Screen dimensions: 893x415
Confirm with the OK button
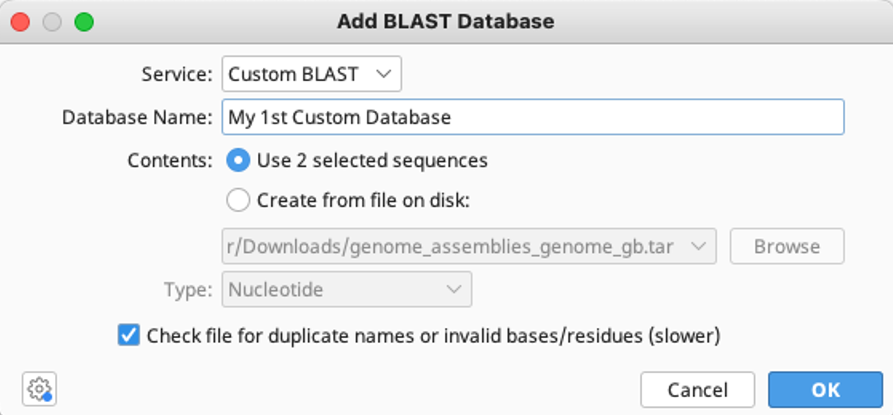tap(825, 390)
